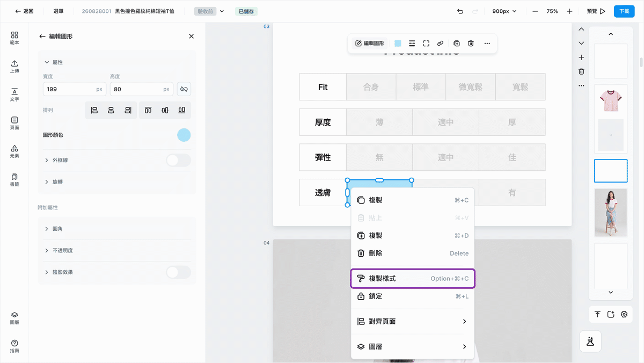Screen dimensions: 644x363
Task: Toggle width-height aspect ratio link lock
Action: point(184,89)
